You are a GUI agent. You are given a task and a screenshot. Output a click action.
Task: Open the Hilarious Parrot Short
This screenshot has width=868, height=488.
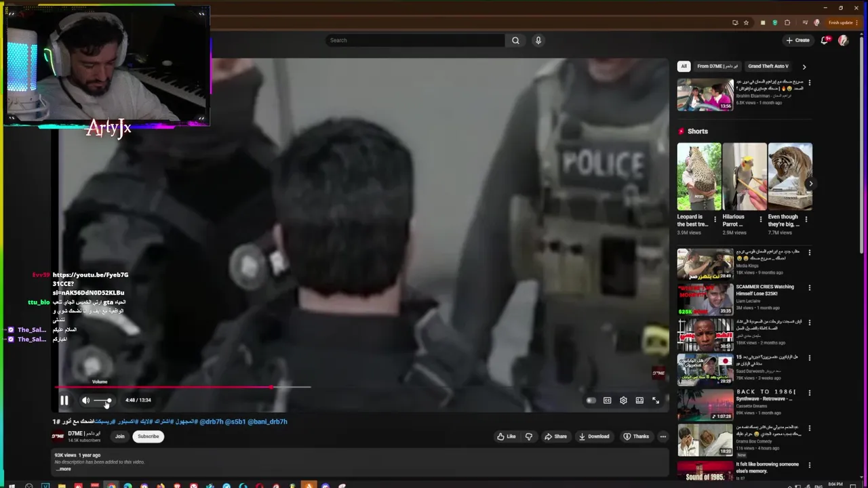tap(745, 176)
